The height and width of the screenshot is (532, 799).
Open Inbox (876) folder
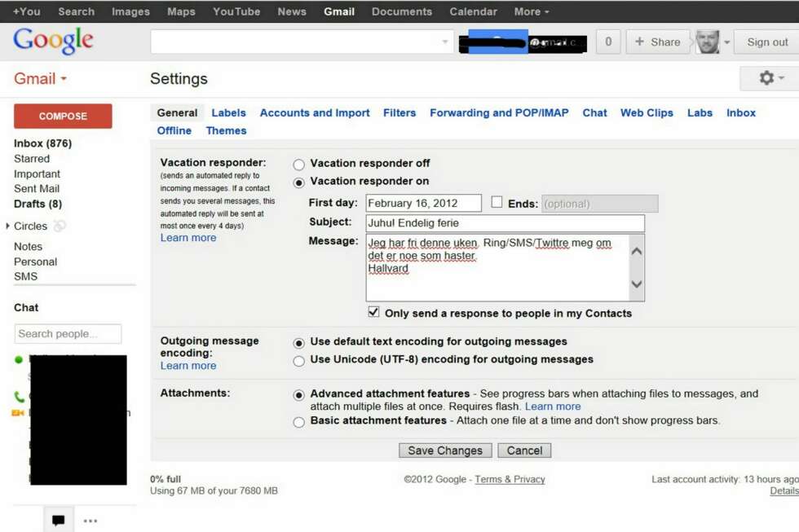pos(42,143)
